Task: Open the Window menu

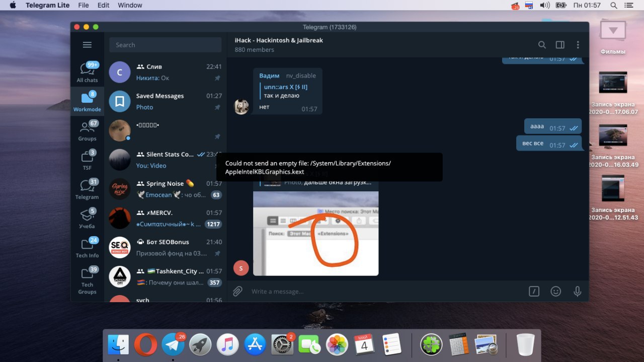Action: [130, 5]
